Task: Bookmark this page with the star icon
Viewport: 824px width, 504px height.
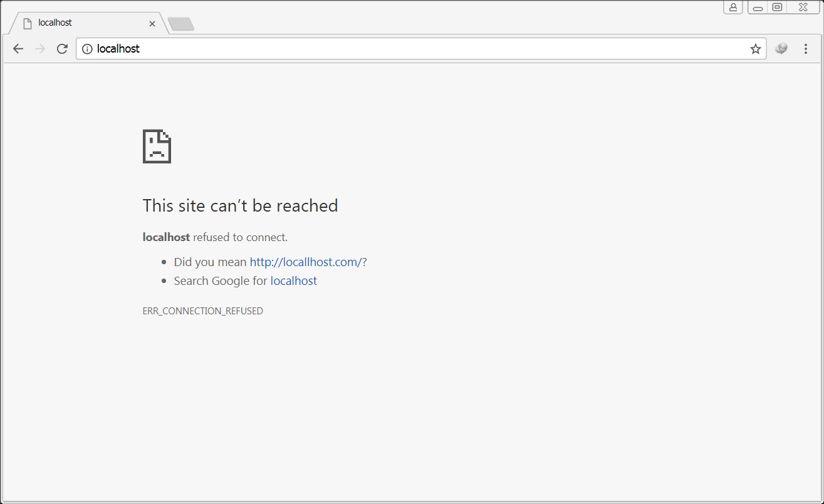Action: pyautogui.click(x=755, y=48)
